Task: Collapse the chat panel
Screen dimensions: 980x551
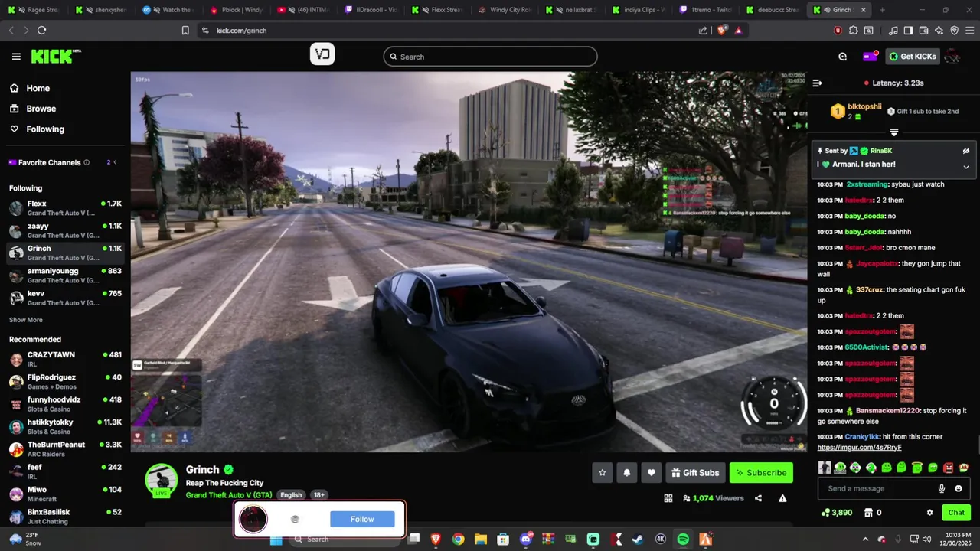Action: (x=817, y=83)
